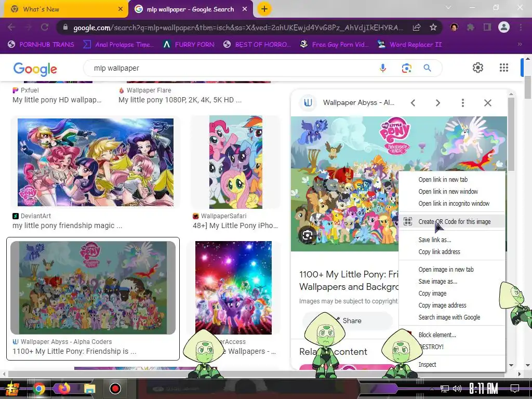
Task: Open the notification center icon
Action: coord(515,389)
